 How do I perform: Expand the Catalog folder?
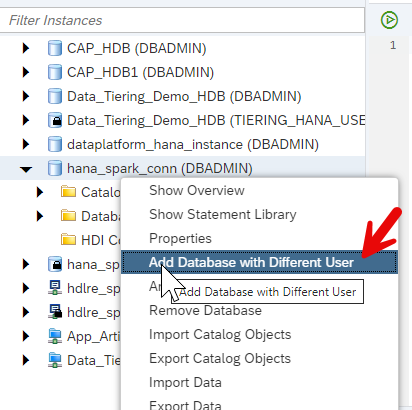tap(40, 192)
